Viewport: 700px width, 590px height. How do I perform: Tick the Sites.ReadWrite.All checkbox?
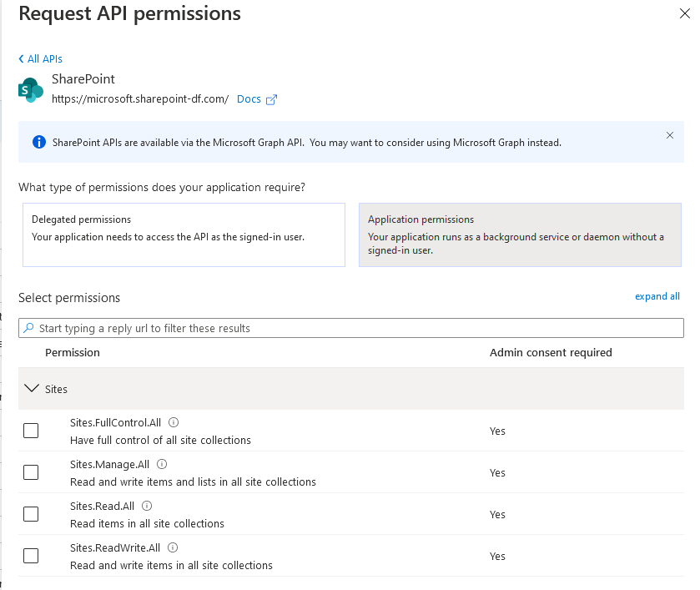coord(30,556)
